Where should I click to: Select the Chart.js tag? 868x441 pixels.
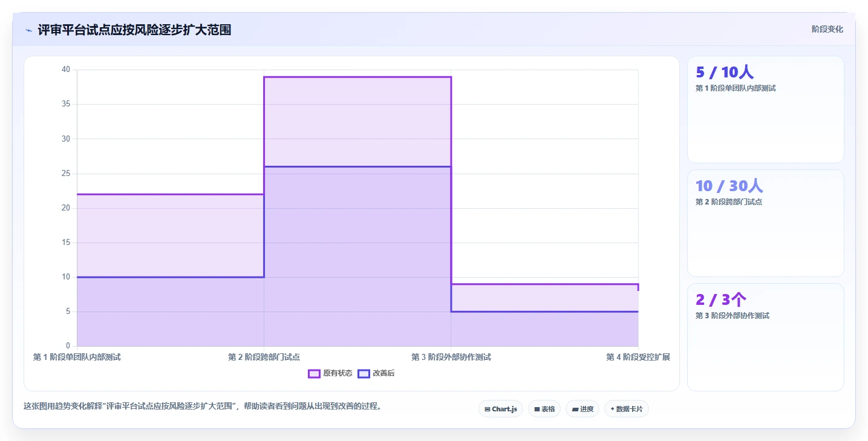501,409
